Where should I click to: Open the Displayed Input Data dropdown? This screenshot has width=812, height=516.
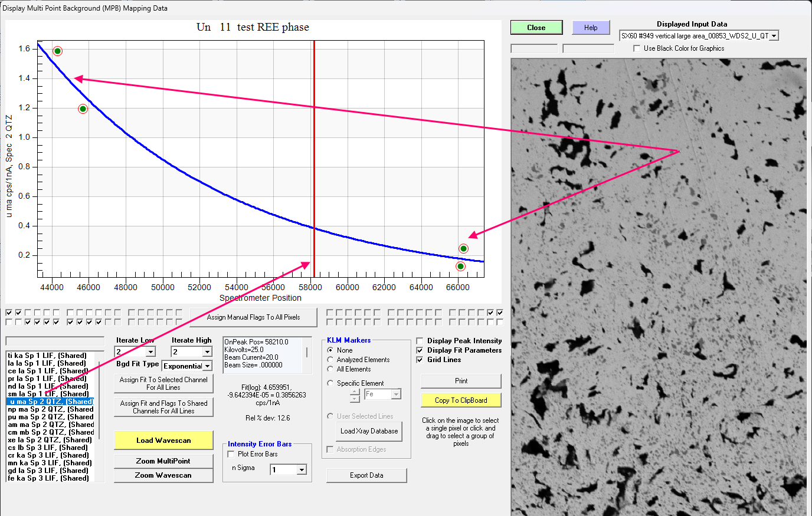click(774, 36)
